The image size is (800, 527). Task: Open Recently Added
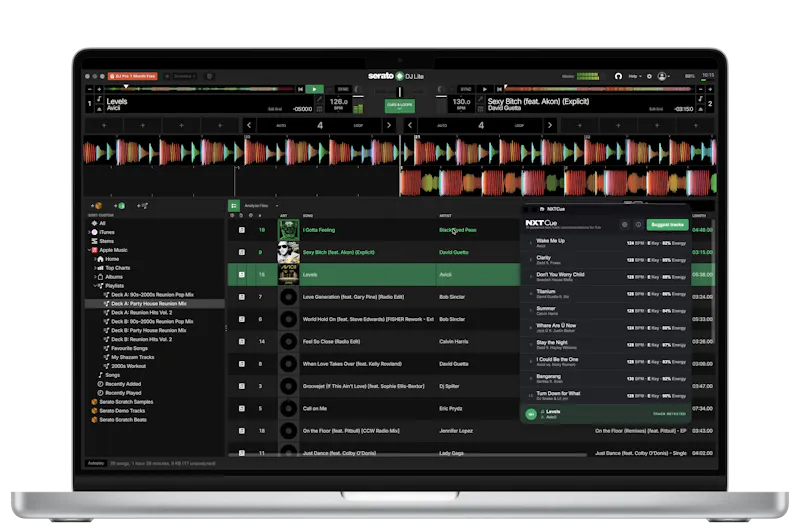122,384
